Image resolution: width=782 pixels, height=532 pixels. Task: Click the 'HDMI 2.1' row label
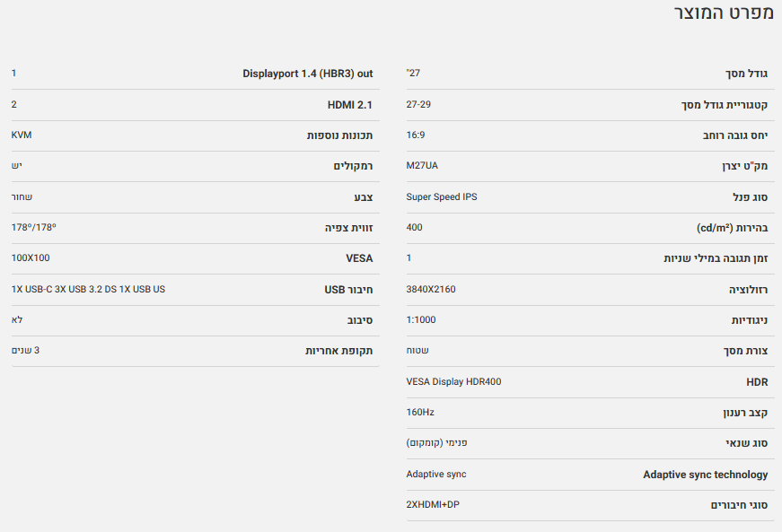tap(349, 105)
